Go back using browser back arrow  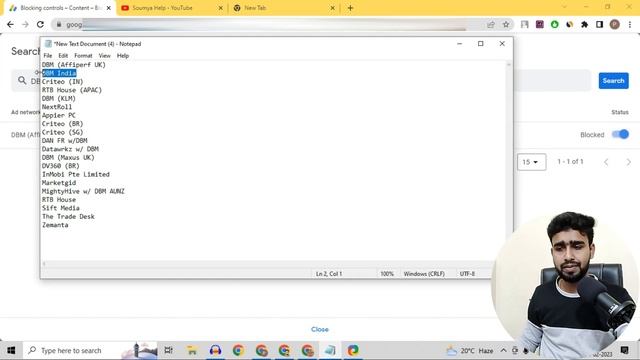click(11, 24)
